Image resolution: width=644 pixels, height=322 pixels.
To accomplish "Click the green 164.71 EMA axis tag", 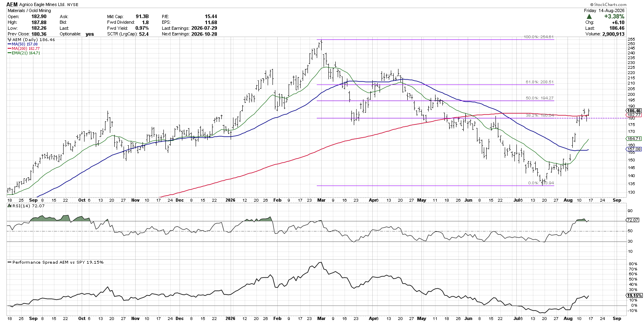I will (634, 139).
